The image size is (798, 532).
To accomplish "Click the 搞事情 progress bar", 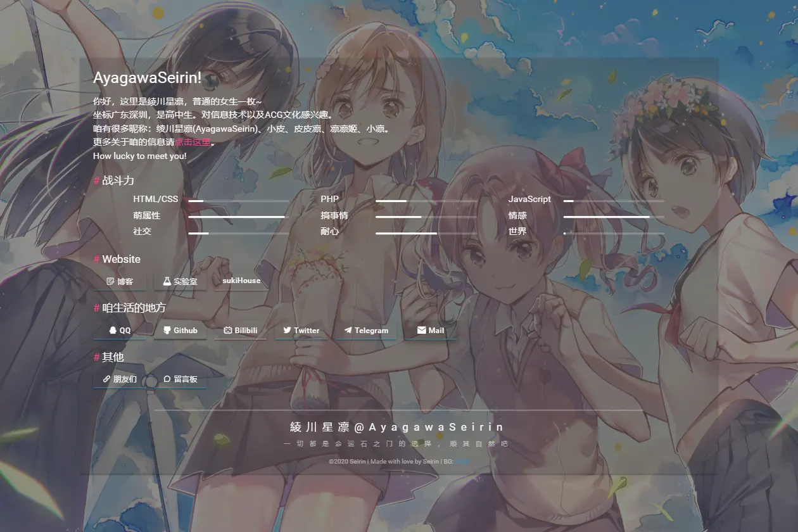I will (426, 217).
